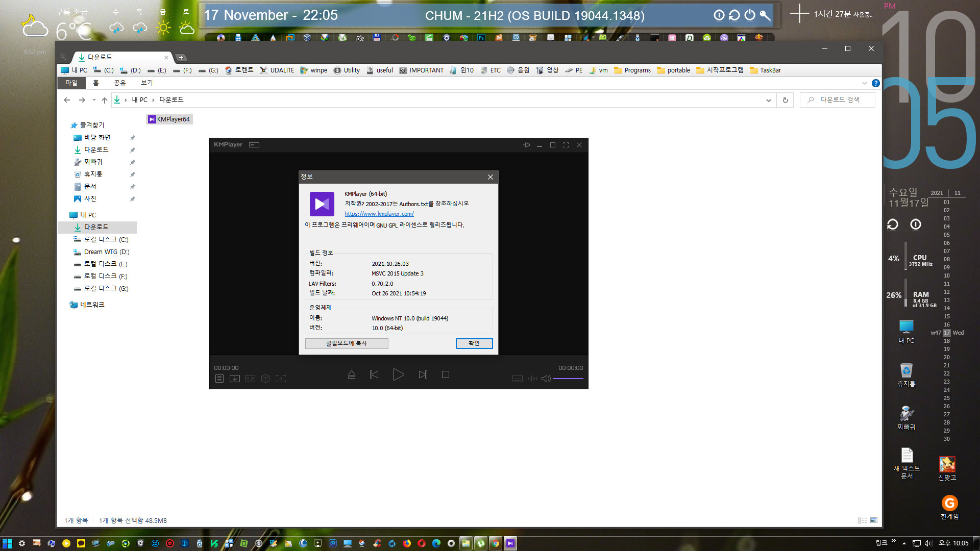Click the 3D cube icon in KMPlayer
The height and width of the screenshot is (551, 980).
[265, 379]
